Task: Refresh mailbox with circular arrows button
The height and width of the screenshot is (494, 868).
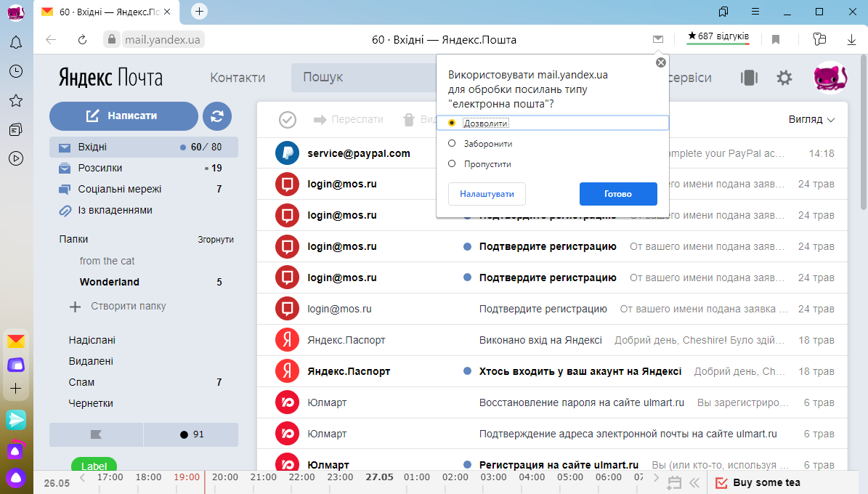Action: [217, 116]
